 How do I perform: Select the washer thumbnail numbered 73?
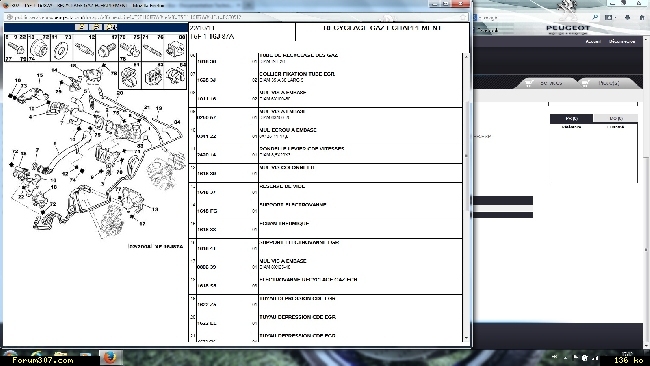61,48
